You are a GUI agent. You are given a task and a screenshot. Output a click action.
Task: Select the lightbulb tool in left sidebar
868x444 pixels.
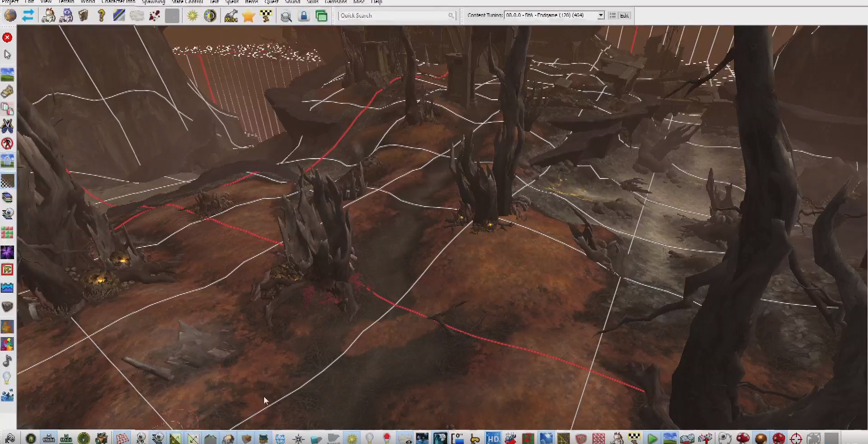[7, 377]
